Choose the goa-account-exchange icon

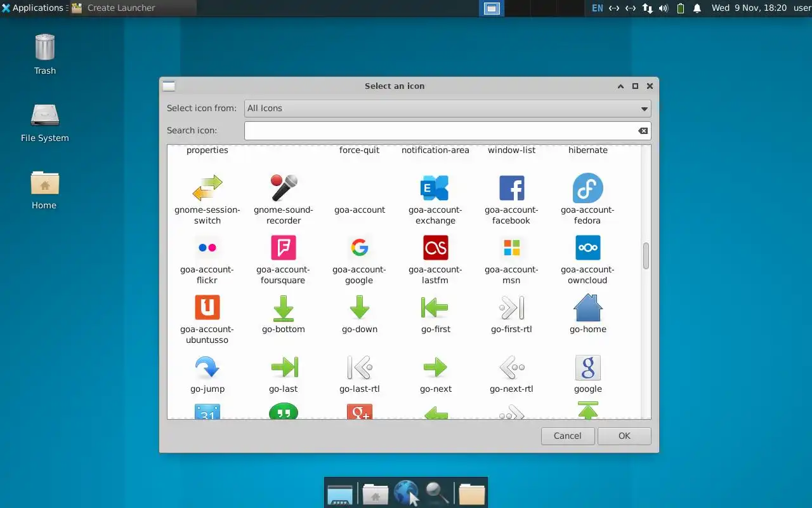[435, 188]
